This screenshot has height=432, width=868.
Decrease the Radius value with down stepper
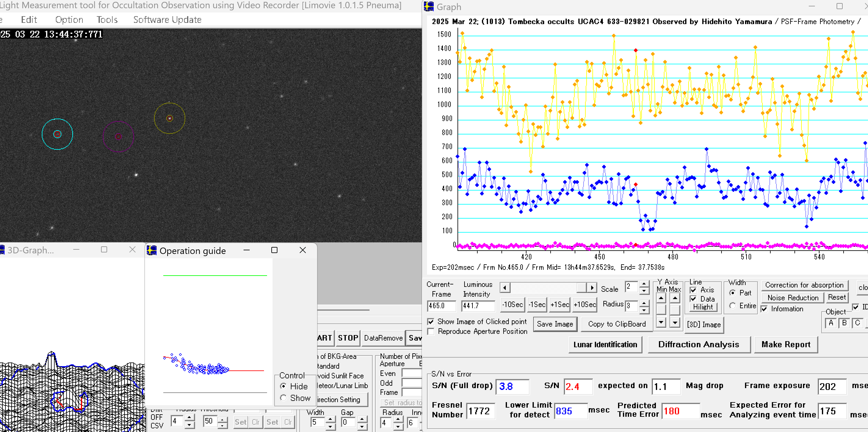644,309
